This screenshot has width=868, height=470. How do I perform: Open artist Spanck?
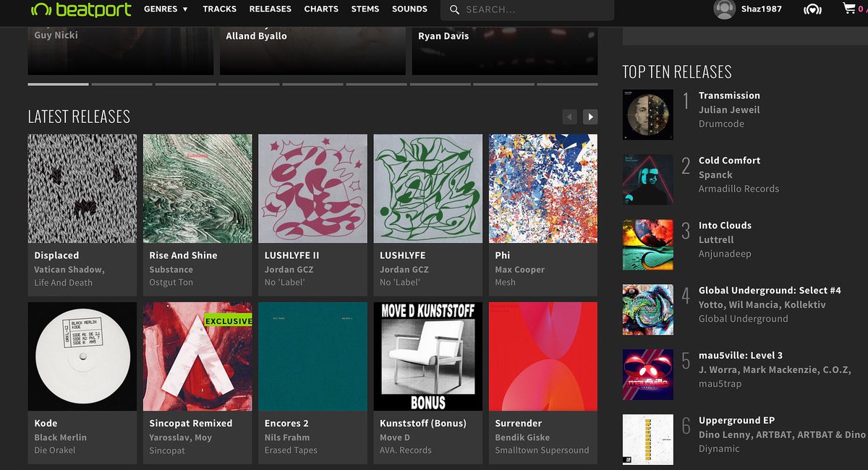click(715, 175)
